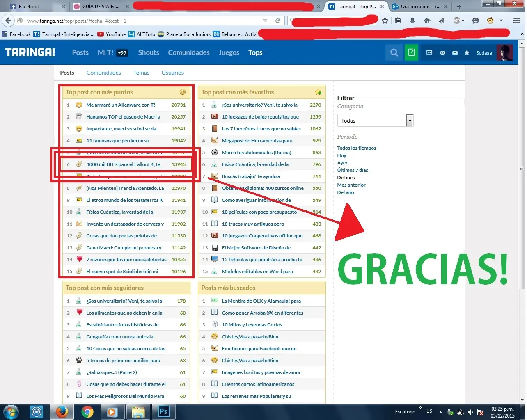This screenshot has width=527, height=420.
Task: Open the Windows Start button
Action: pyautogui.click(x=10, y=412)
